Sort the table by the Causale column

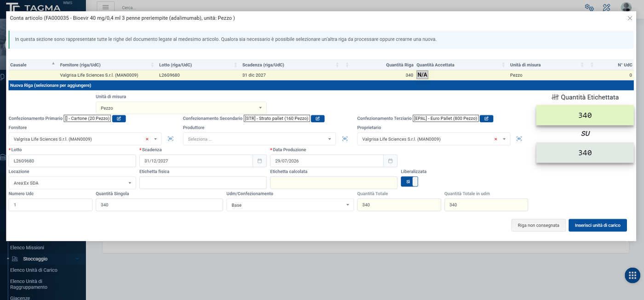pos(32,65)
